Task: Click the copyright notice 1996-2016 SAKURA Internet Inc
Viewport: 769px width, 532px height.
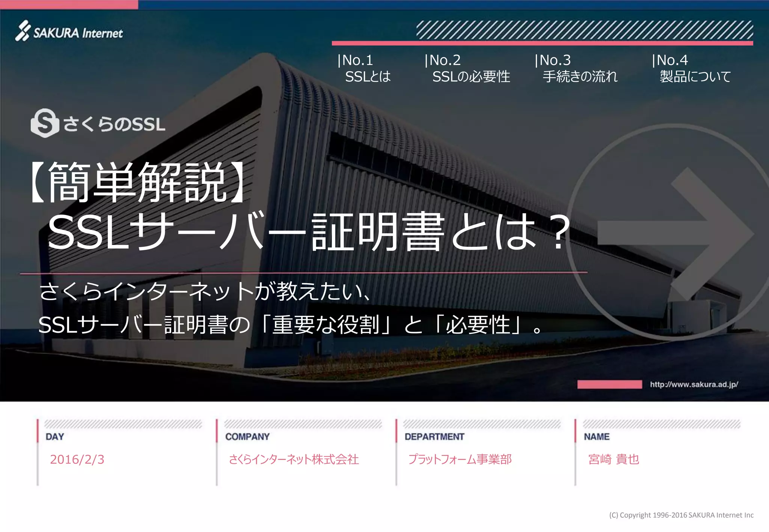Action: coord(681,515)
